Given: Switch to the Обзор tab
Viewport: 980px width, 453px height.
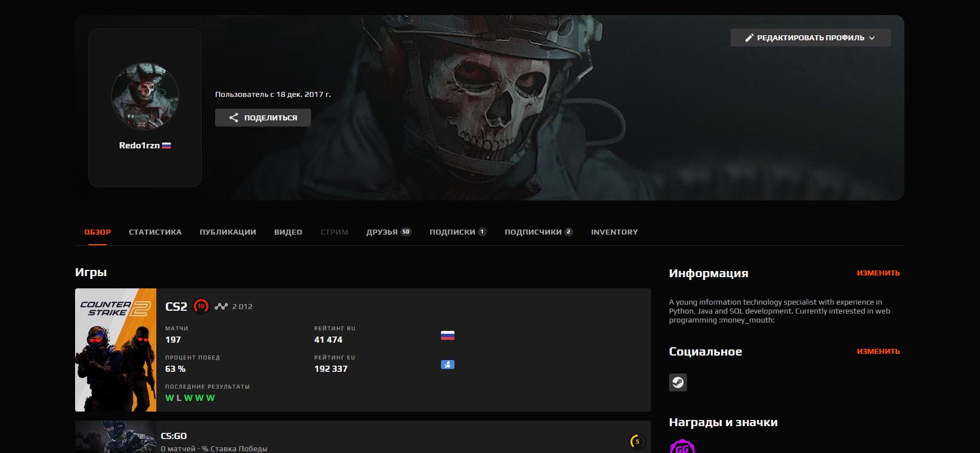Looking at the screenshot, I should (97, 232).
